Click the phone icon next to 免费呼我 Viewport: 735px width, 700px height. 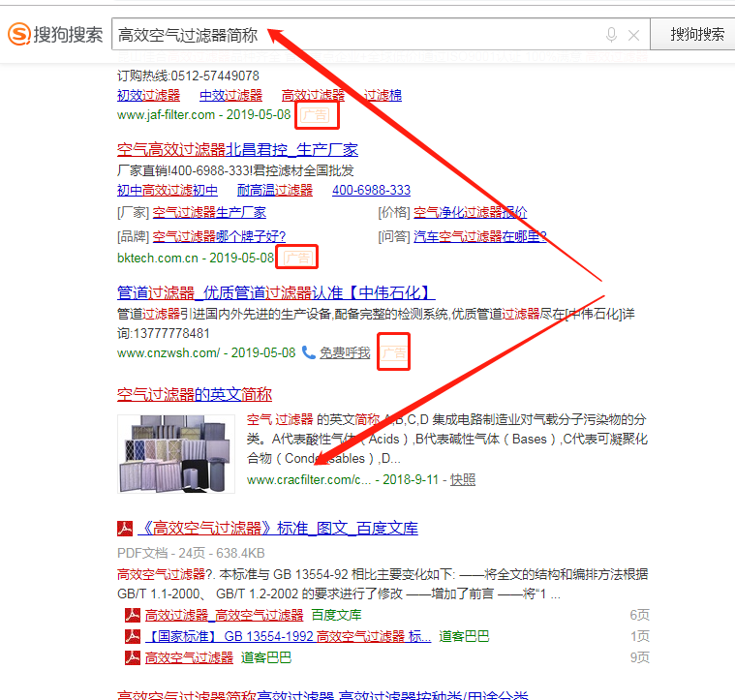click(x=309, y=352)
